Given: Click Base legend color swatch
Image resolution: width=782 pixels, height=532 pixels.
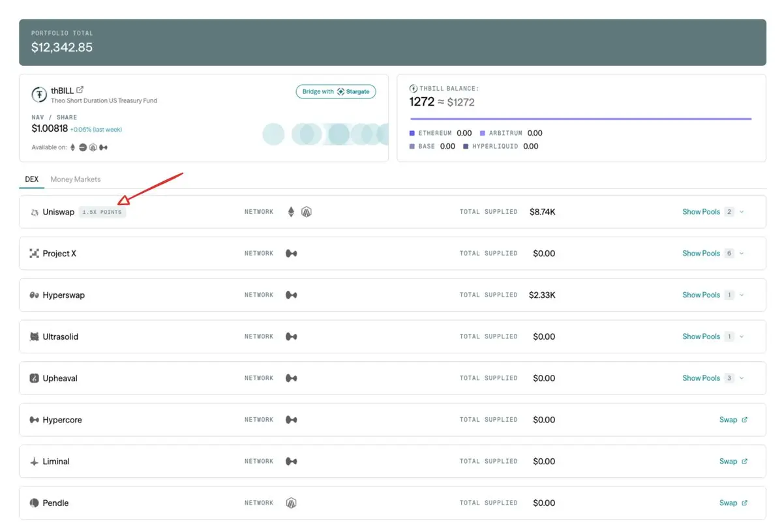Looking at the screenshot, I should tap(412, 147).
